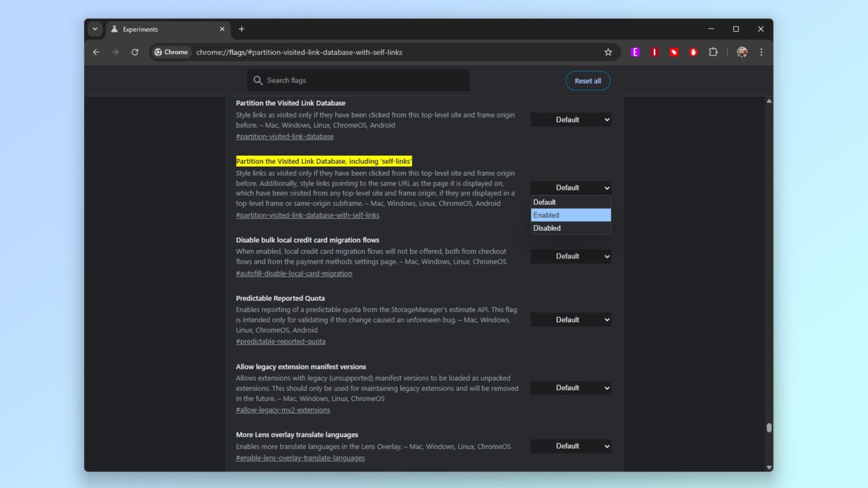868x488 pixels.
Task: Open the profile avatar icon
Action: click(742, 52)
